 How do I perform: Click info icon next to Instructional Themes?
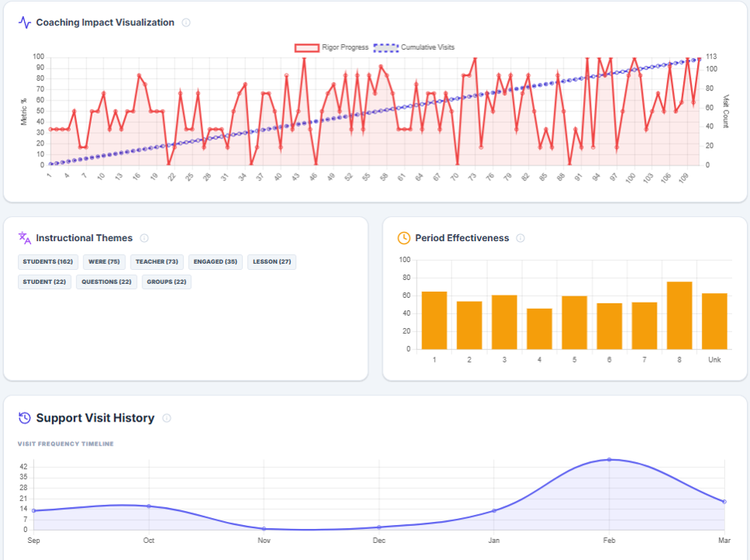pyautogui.click(x=144, y=238)
